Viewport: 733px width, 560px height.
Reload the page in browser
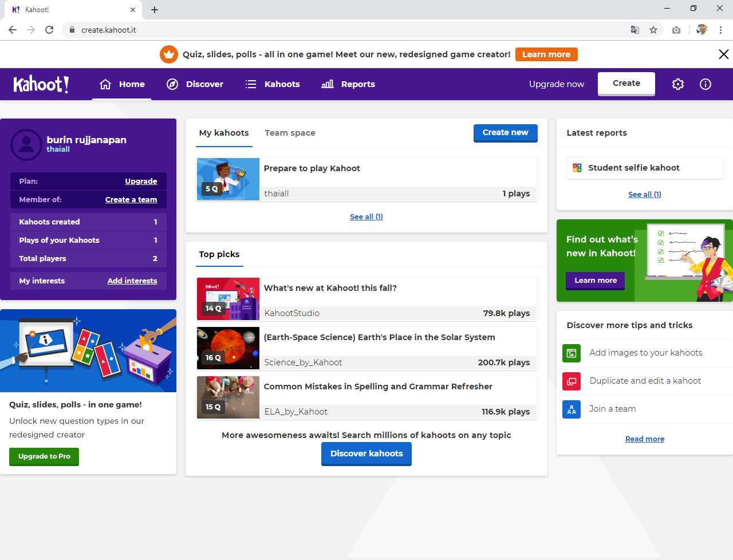49,30
